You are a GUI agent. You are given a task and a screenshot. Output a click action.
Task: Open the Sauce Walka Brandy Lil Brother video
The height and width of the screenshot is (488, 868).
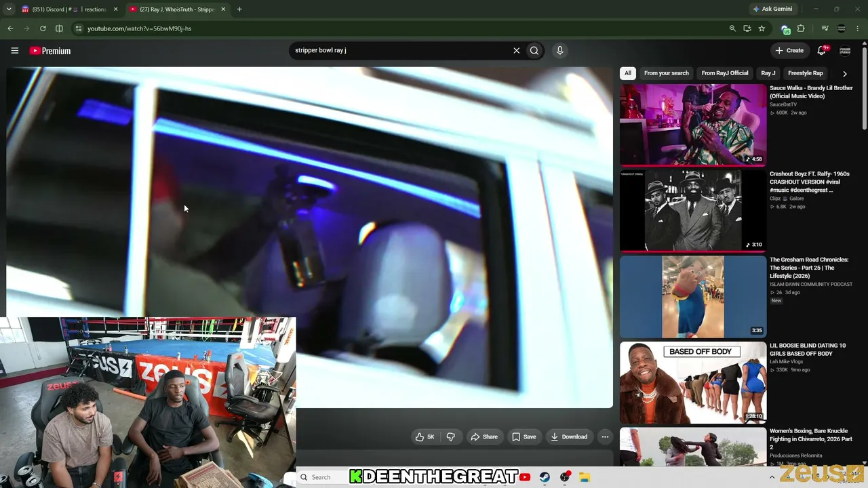[811, 92]
